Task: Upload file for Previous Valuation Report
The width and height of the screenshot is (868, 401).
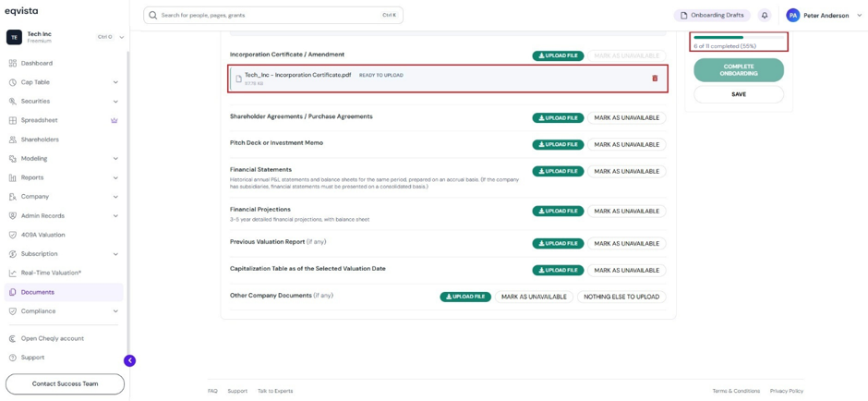Action: [x=558, y=244]
